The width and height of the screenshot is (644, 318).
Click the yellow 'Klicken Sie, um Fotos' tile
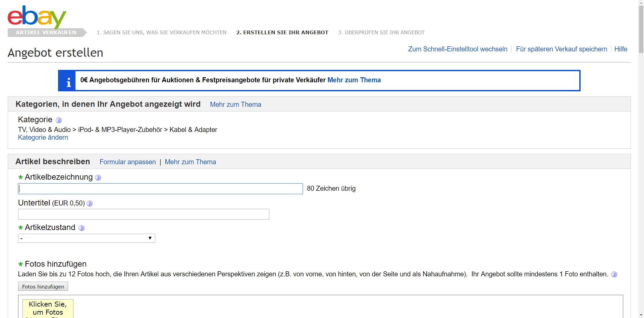[48, 309]
